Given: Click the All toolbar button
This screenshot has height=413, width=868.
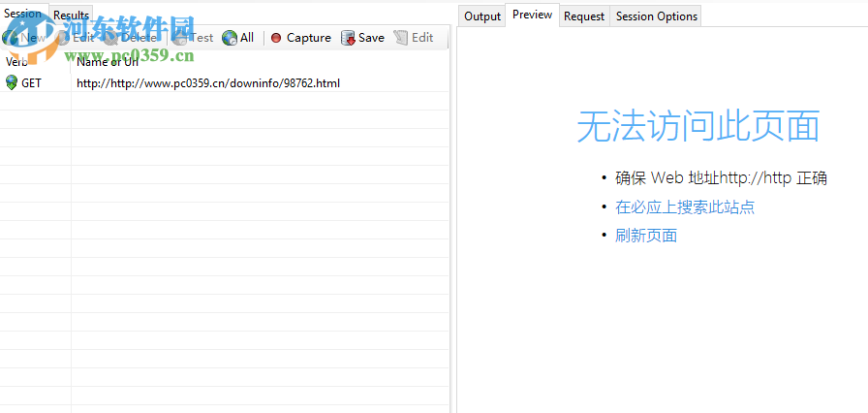Looking at the screenshot, I should coord(238,38).
